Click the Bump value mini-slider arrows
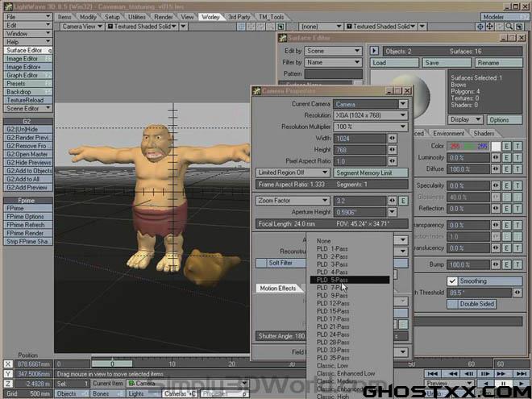The width and height of the screenshot is (532, 399). tap(496, 264)
